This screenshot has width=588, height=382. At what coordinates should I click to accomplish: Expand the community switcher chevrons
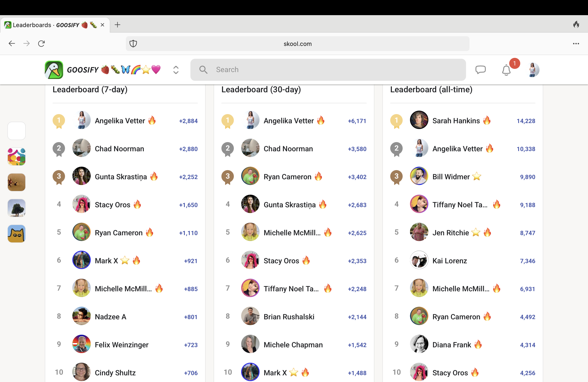pyautogui.click(x=176, y=70)
